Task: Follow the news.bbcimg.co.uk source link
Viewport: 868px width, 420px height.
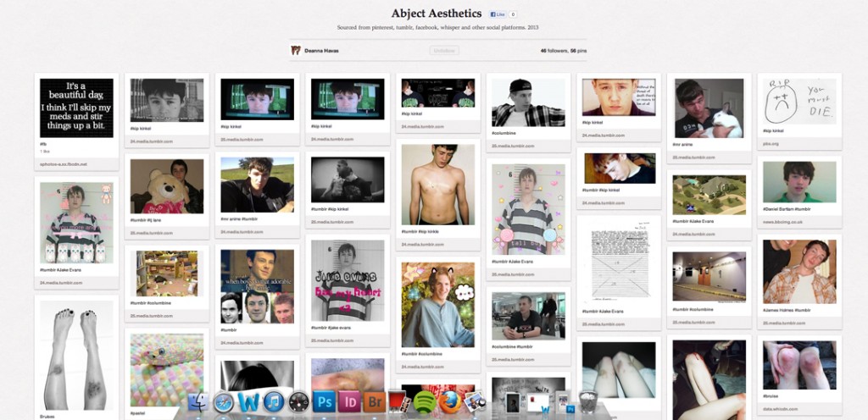Action: [x=781, y=222]
